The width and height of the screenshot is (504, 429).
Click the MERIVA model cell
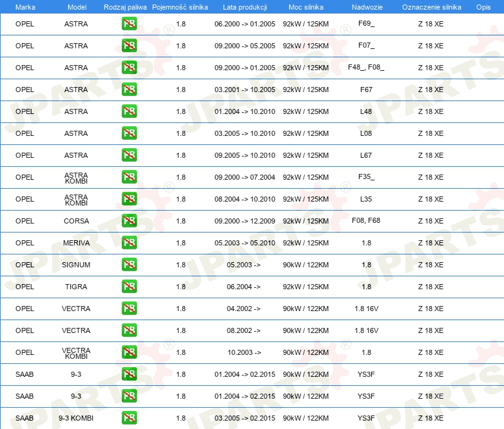tap(76, 243)
